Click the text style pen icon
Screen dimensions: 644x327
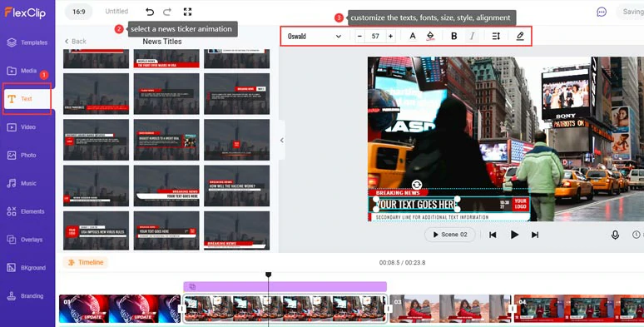(x=520, y=36)
